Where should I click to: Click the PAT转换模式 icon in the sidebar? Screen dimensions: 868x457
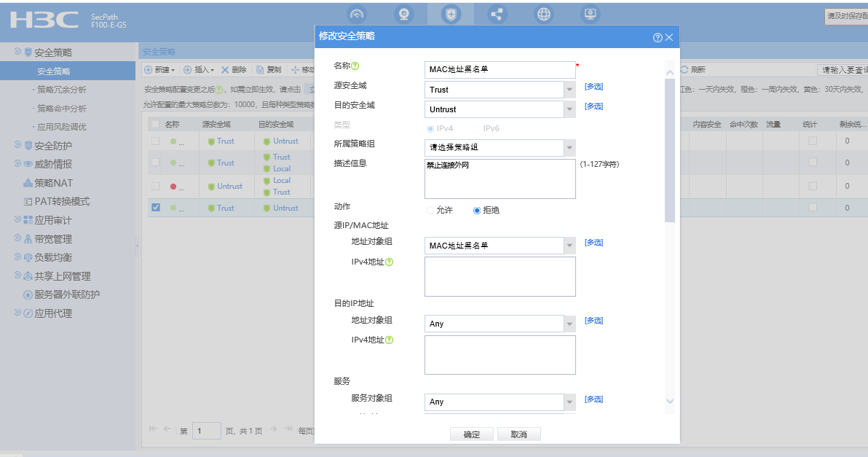[x=28, y=202]
